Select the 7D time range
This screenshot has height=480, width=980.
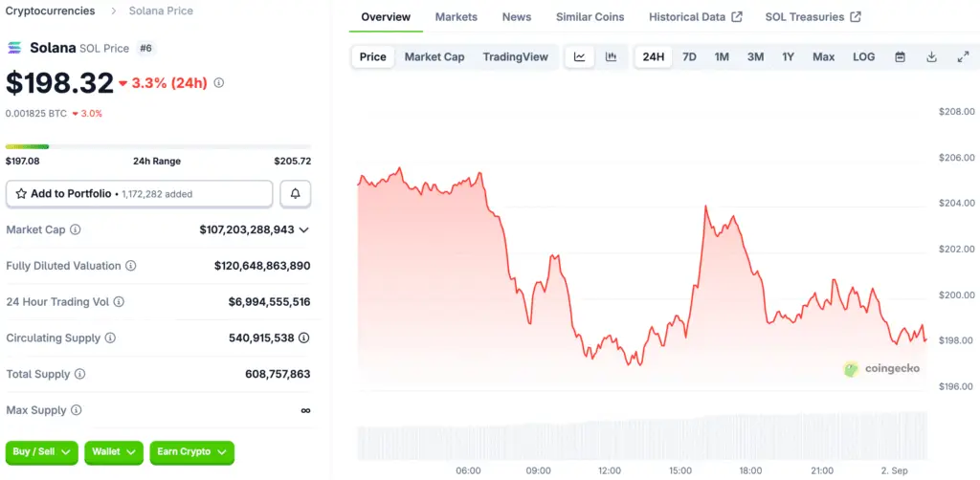(689, 57)
